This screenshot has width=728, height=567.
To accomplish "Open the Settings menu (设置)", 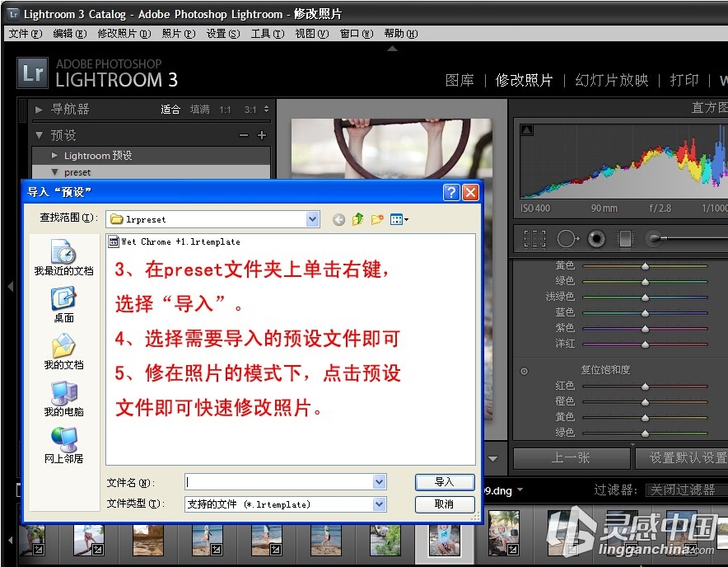I will pyautogui.click(x=223, y=34).
